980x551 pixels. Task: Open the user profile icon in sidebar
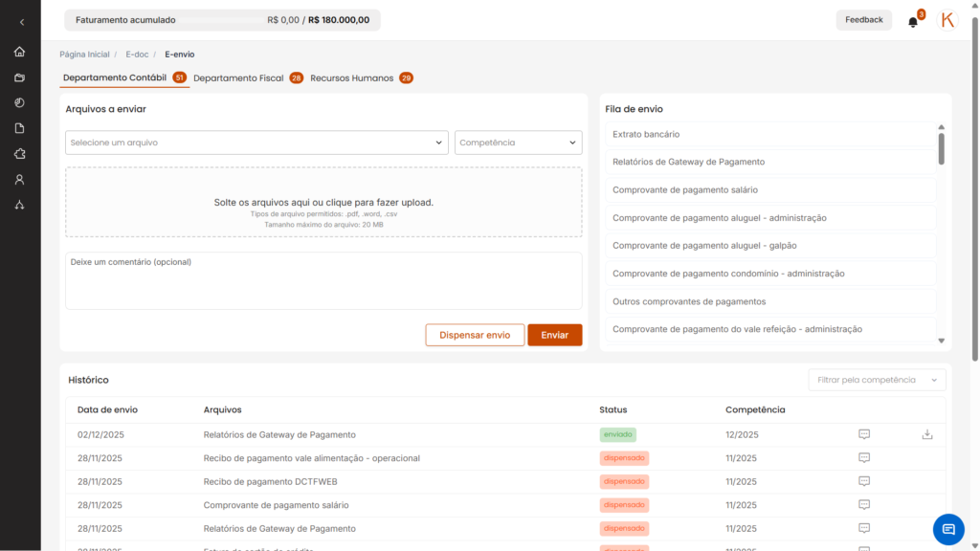coord(20,179)
